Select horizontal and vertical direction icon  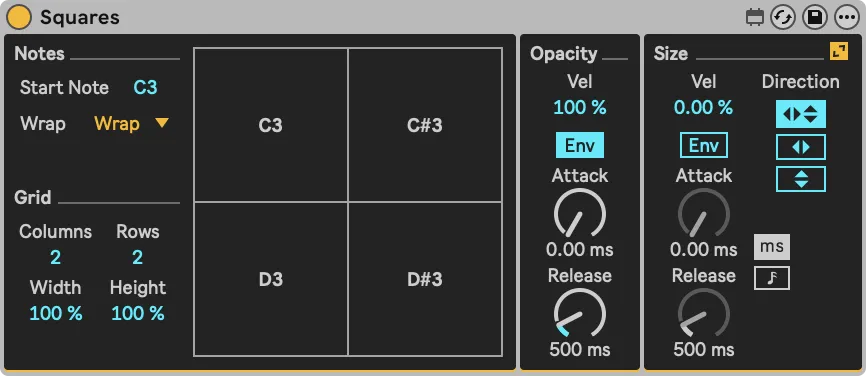click(801, 114)
